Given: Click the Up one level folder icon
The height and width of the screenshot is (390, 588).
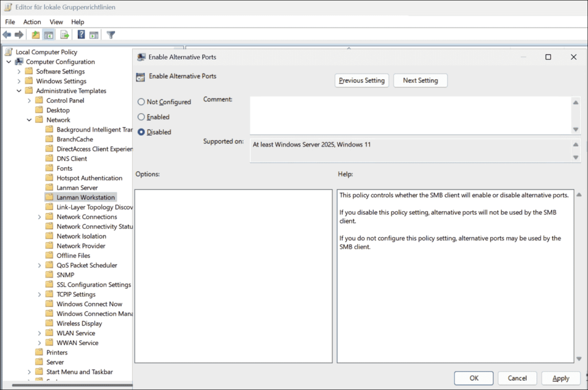Looking at the screenshot, I should [36, 35].
